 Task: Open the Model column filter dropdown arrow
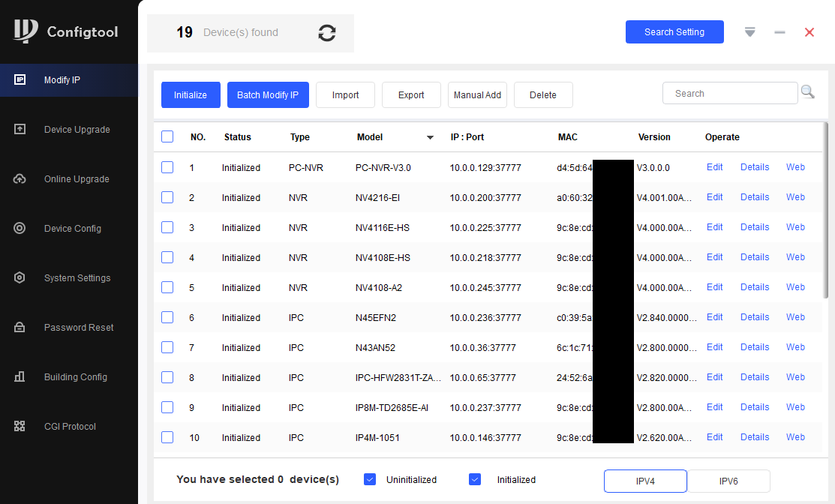click(430, 137)
